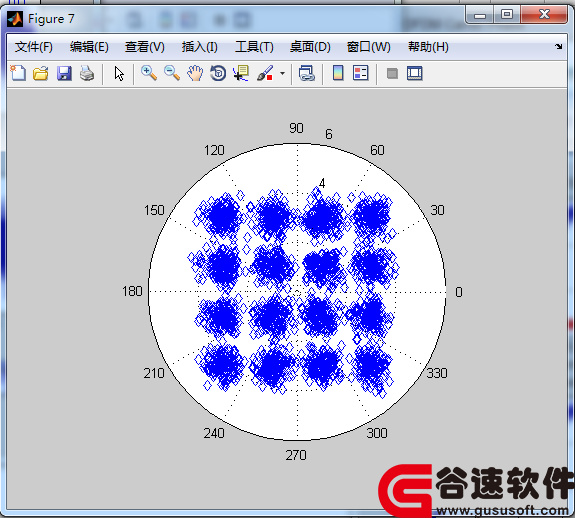575x518 pixels.
Task: Activate the Brush data tool
Action: click(x=265, y=73)
